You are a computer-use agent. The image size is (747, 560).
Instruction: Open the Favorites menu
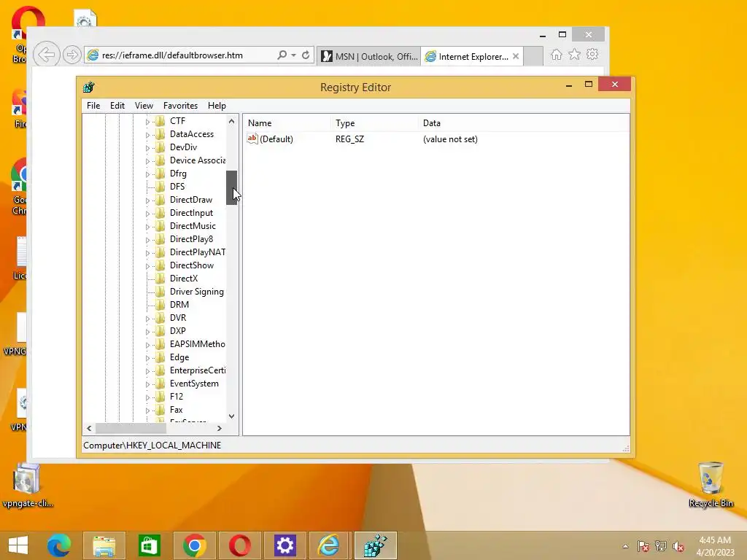tap(180, 106)
